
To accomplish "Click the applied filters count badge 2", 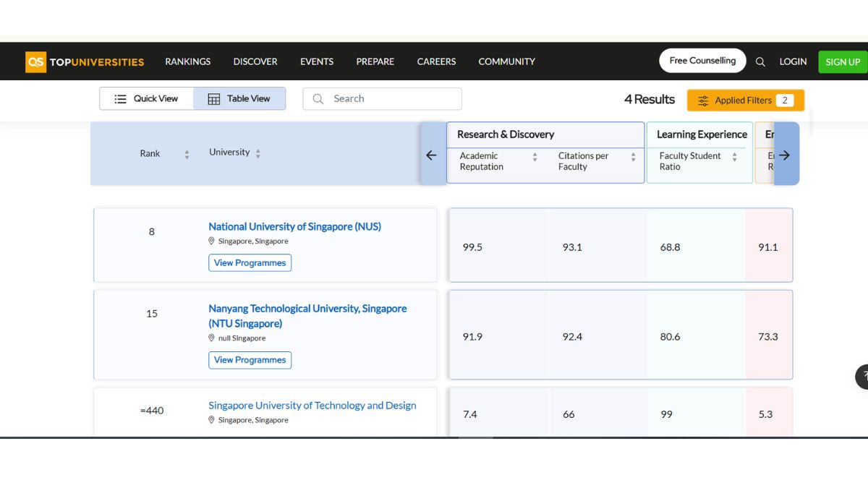I will 785,100.
